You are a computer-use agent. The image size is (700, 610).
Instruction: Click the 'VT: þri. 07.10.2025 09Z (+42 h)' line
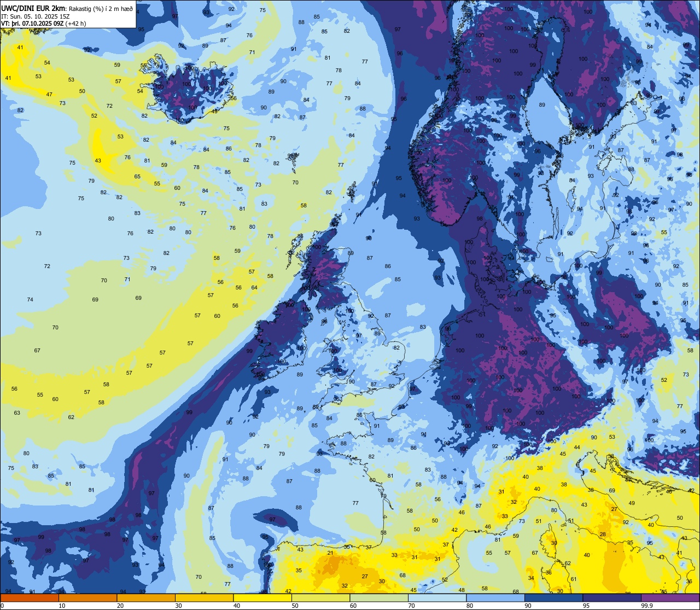(44, 24)
